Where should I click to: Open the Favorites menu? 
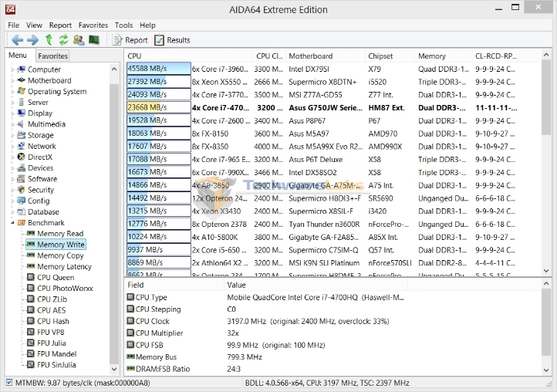[x=93, y=25]
